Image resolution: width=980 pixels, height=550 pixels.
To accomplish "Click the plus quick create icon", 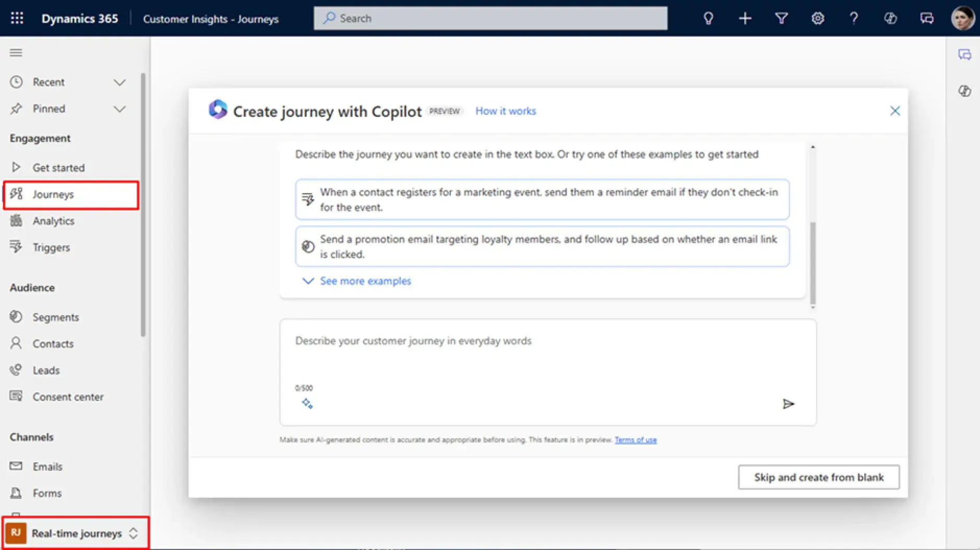I will coord(745,18).
